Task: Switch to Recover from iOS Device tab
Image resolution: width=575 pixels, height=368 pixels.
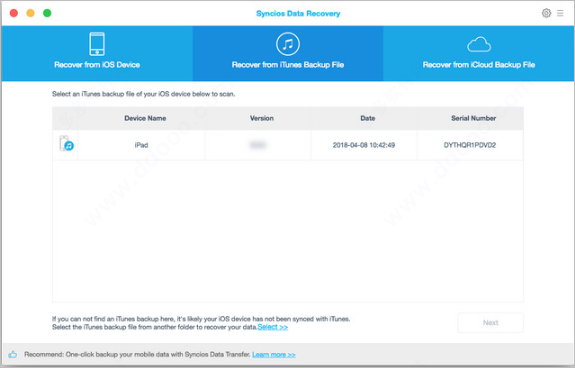Action: [x=97, y=54]
